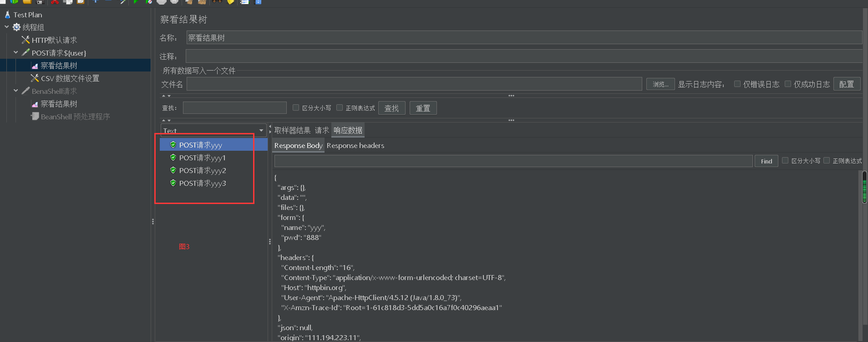Click the gear icon beside 线程组
The width and height of the screenshot is (868, 342).
point(16,27)
